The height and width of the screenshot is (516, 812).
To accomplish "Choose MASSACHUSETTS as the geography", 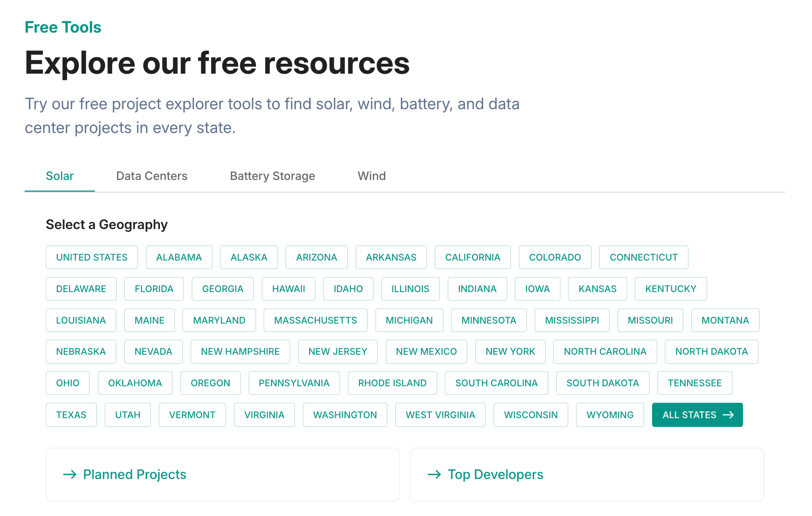I will pos(315,320).
